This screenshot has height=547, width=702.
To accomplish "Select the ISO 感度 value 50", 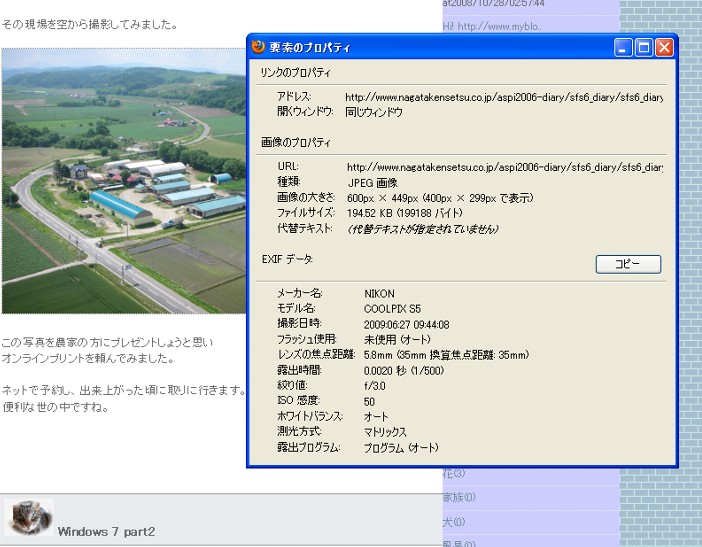I will coord(369,402).
